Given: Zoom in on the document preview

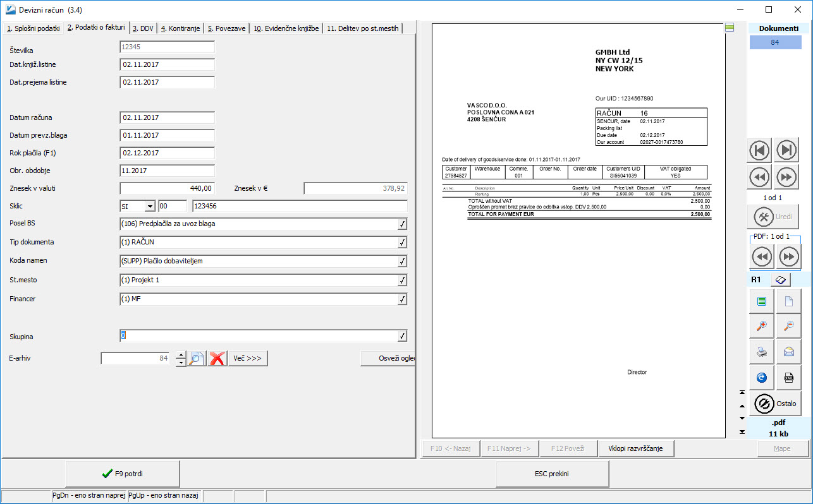Looking at the screenshot, I should pos(762,327).
